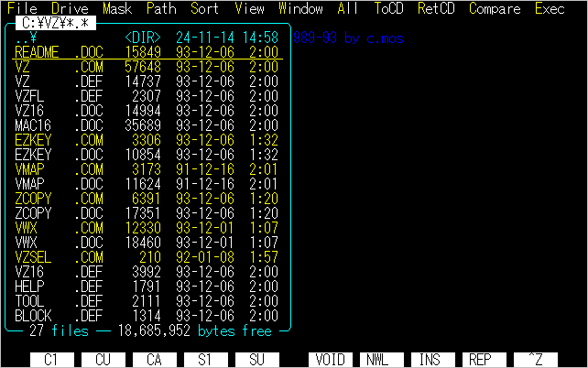Select the VZ .COM file row
Image resolution: width=588 pixels, height=368 pixels.
tap(147, 67)
